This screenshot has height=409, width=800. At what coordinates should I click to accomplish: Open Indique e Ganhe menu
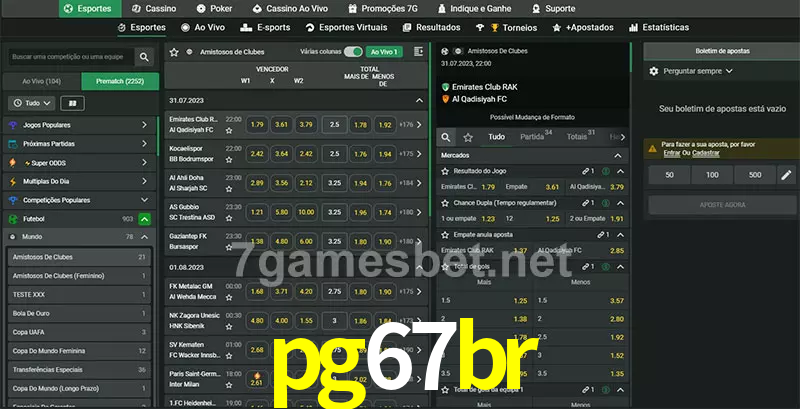click(474, 9)
